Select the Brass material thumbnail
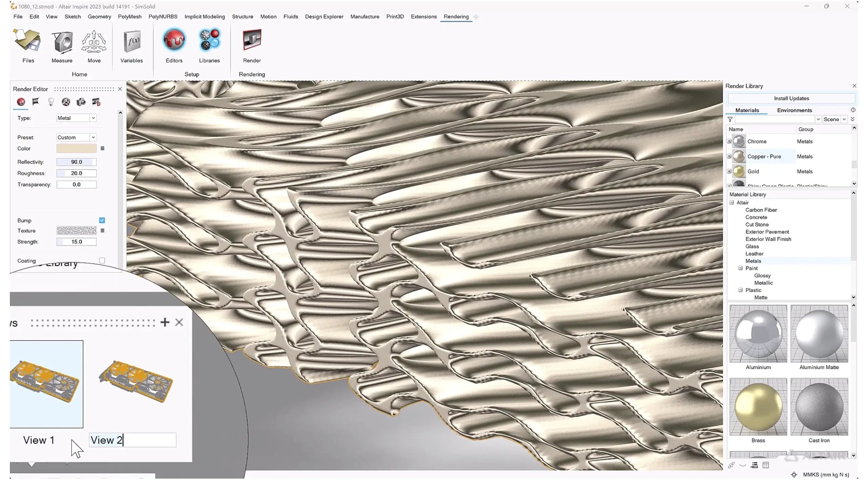Image resolution: width=868 pixels, height=480 pixels. 758,407
